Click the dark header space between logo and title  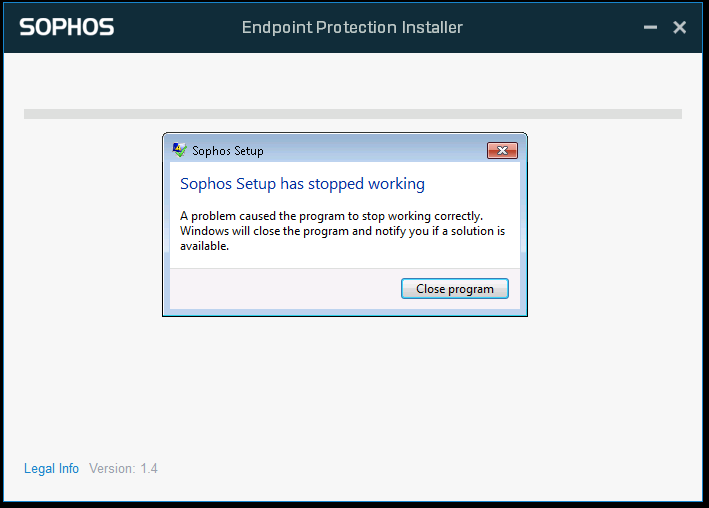178,27
